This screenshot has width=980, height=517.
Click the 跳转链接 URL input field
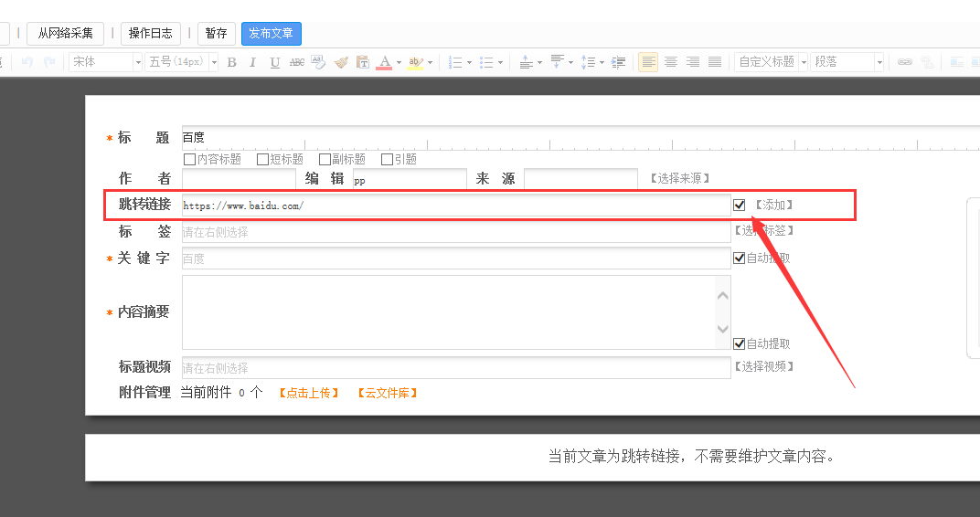[x=456, y=206]
